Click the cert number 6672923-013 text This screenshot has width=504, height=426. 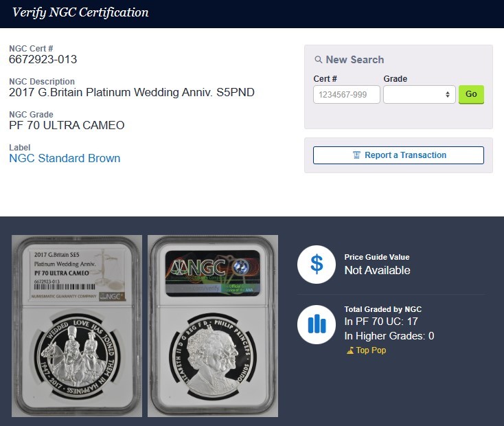click(43, 59)
